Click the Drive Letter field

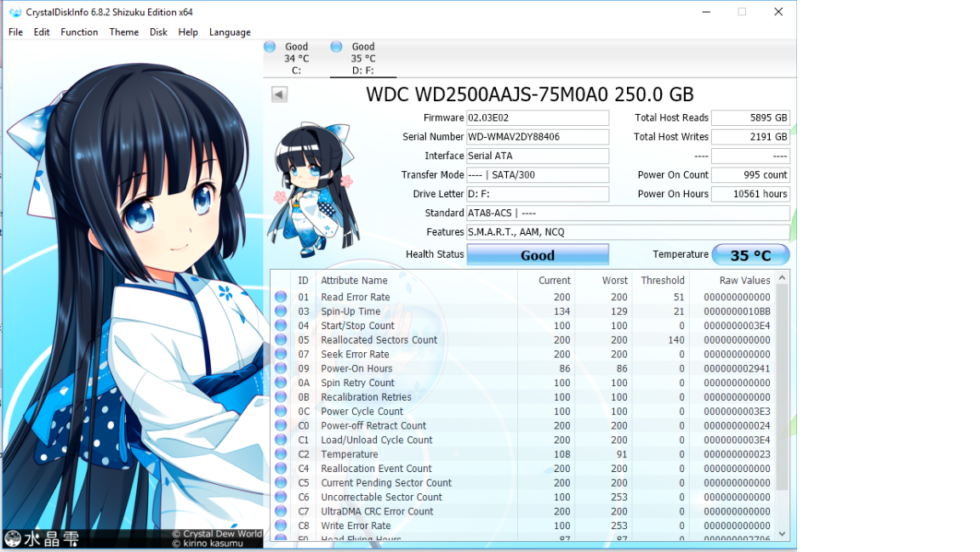538,194
